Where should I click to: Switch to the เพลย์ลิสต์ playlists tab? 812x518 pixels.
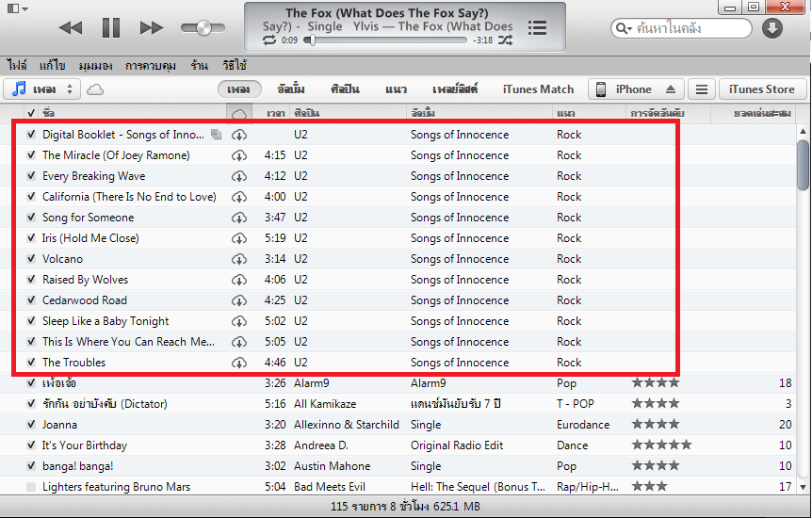(455, 89)
